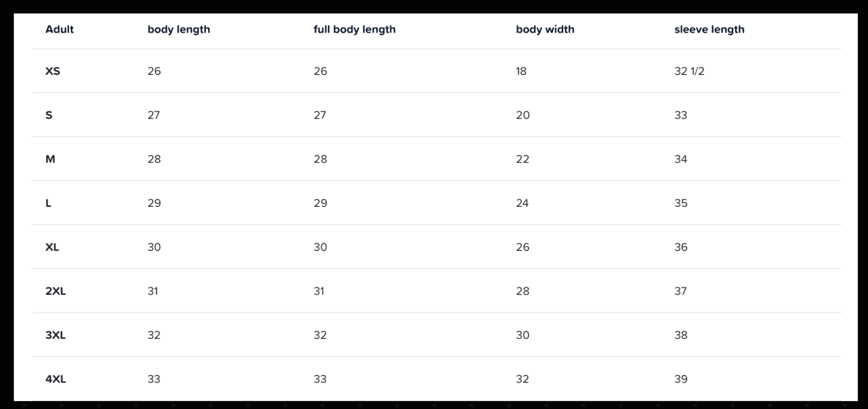
Task: Click the body length value for size L
Action: click(x=154, y=203)
